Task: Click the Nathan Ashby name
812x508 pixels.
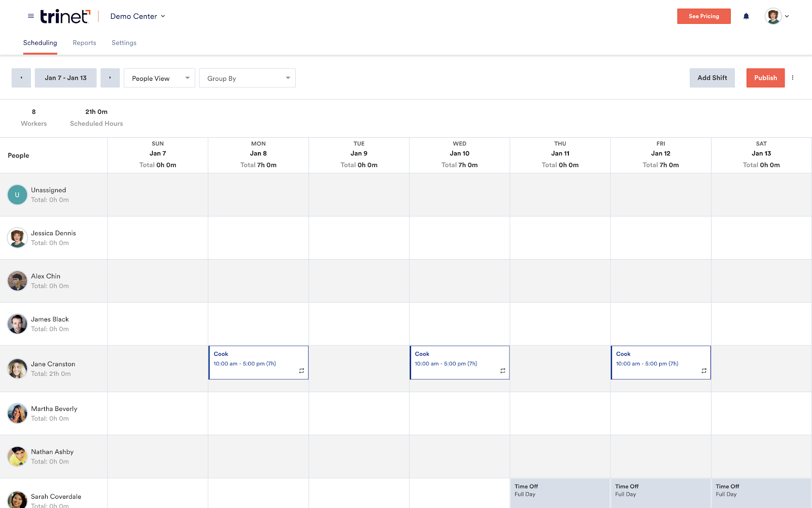Action: pyautogui.click(x=52, y=452)
